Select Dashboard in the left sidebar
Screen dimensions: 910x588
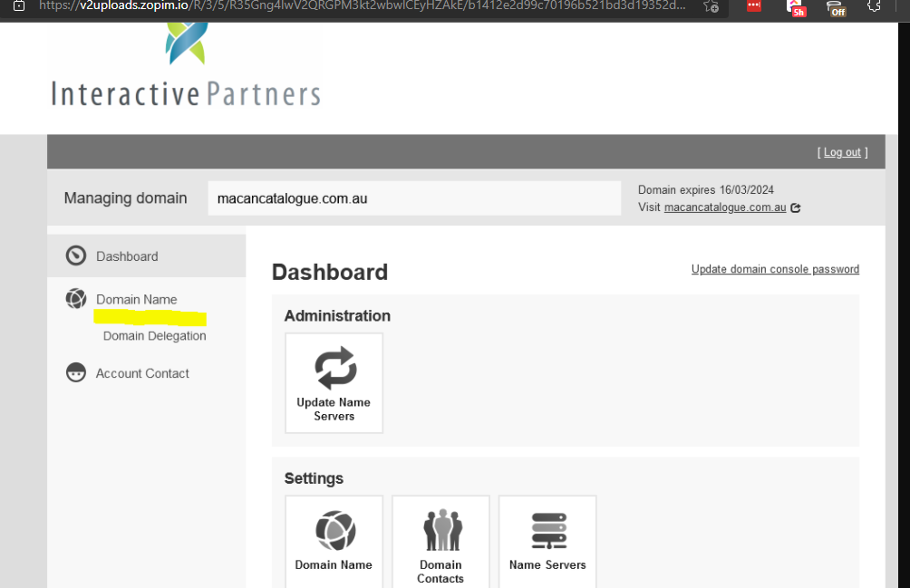point(127,256)
